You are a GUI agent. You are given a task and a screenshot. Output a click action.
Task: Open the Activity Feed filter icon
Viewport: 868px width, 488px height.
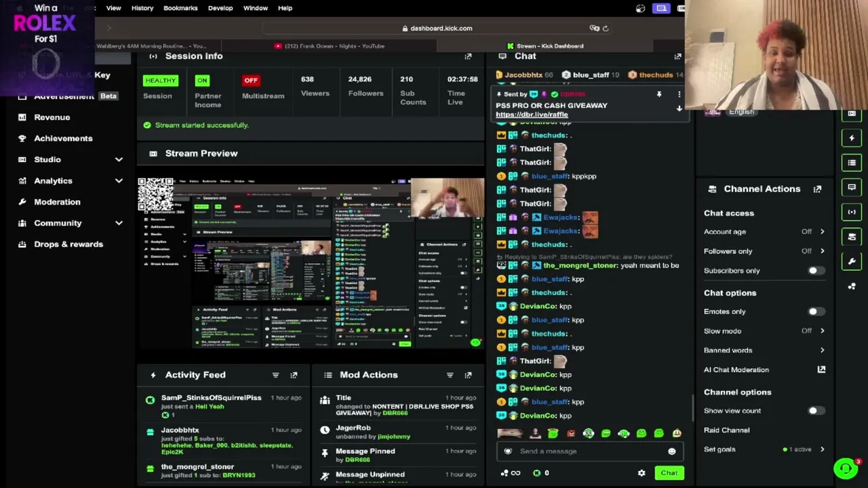[275, 375]
